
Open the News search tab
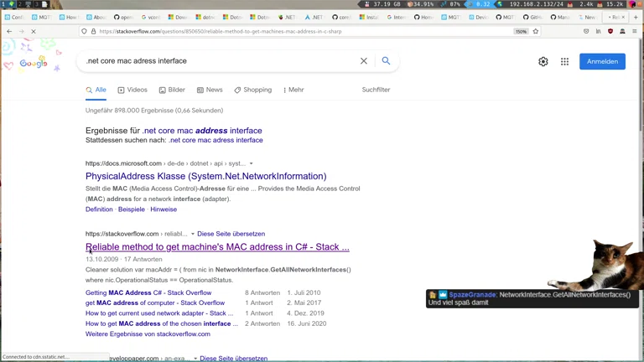point(210,90)
